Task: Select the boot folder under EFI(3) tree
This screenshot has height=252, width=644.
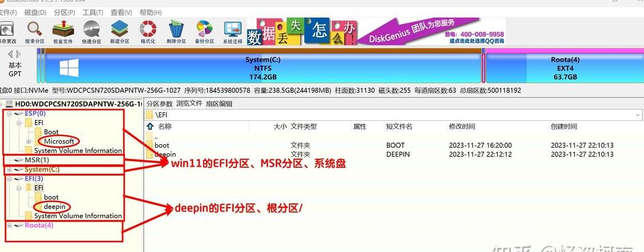Action: coord(52,198)
